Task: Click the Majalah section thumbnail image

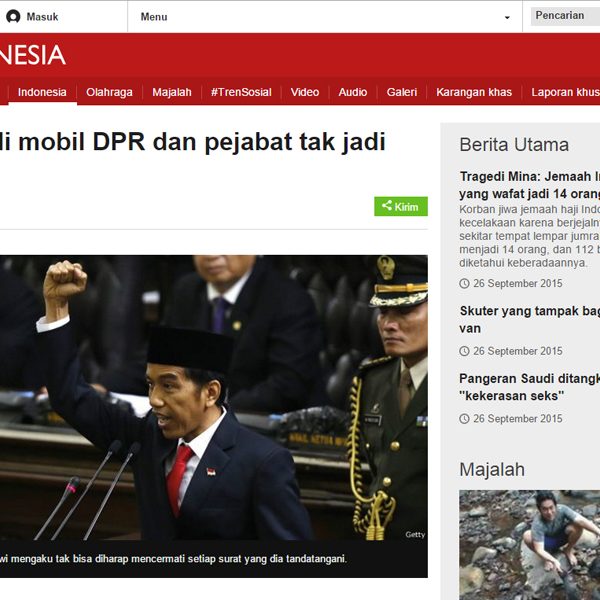Action: click(x=529, y=544)
